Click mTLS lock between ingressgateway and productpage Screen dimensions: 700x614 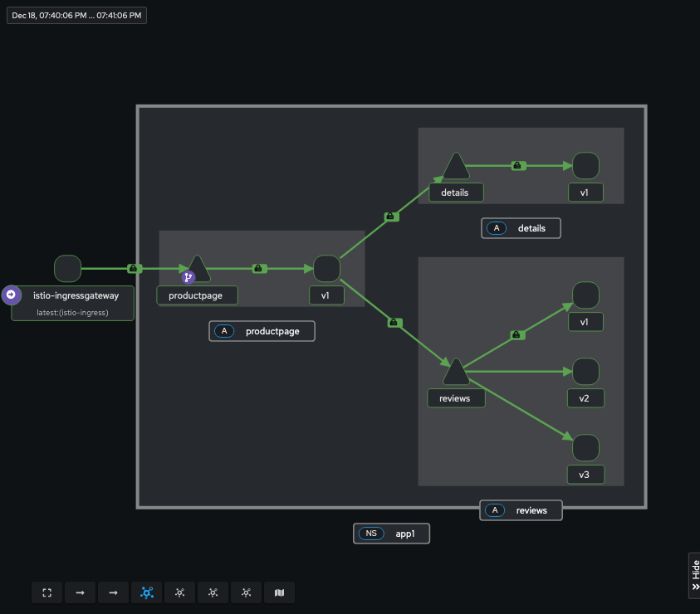click(135, 268)
